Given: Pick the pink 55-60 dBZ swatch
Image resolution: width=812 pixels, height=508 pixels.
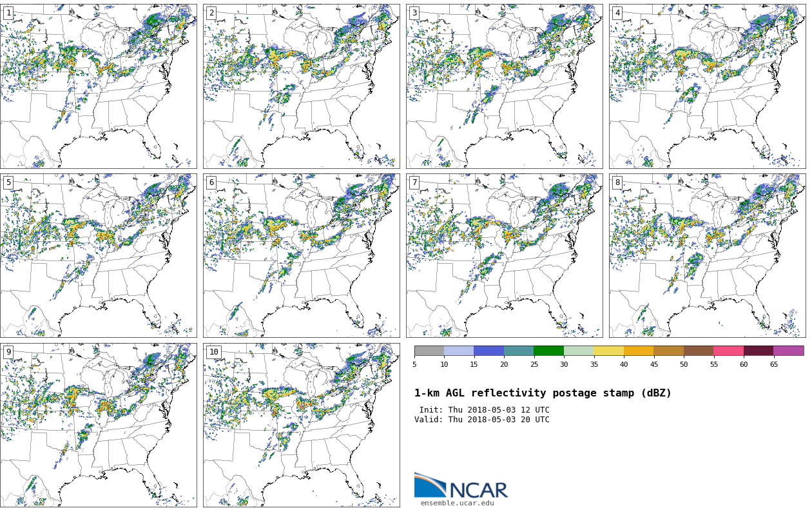Looking at the screenshot, I should (728, 351).
